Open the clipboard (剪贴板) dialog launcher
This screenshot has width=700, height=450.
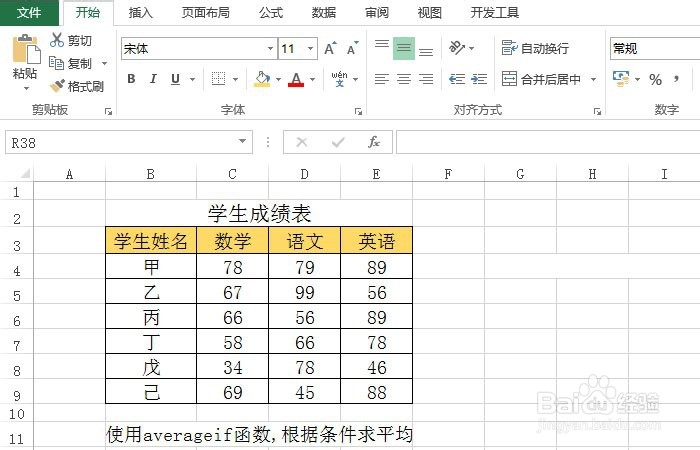tap(108, 112)
